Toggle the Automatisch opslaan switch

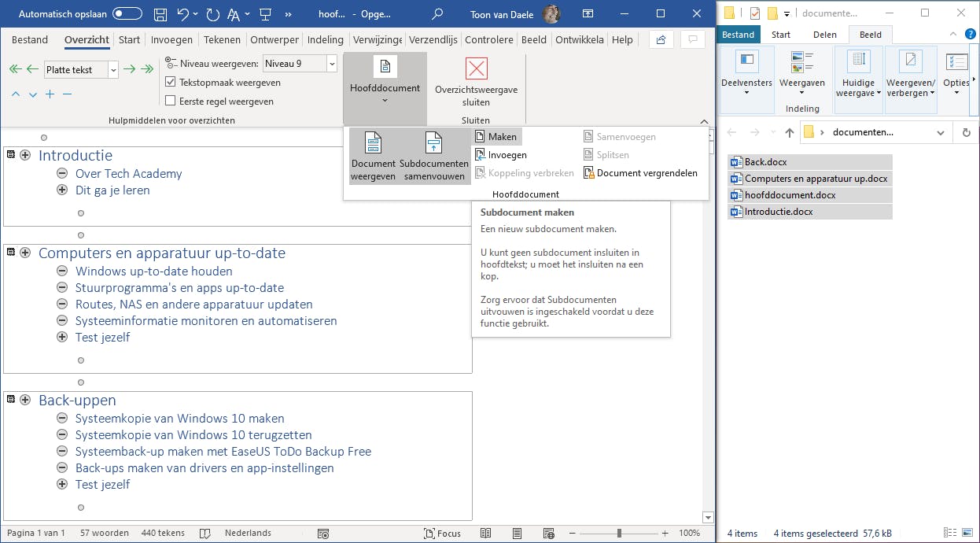[x=127, y=14]
